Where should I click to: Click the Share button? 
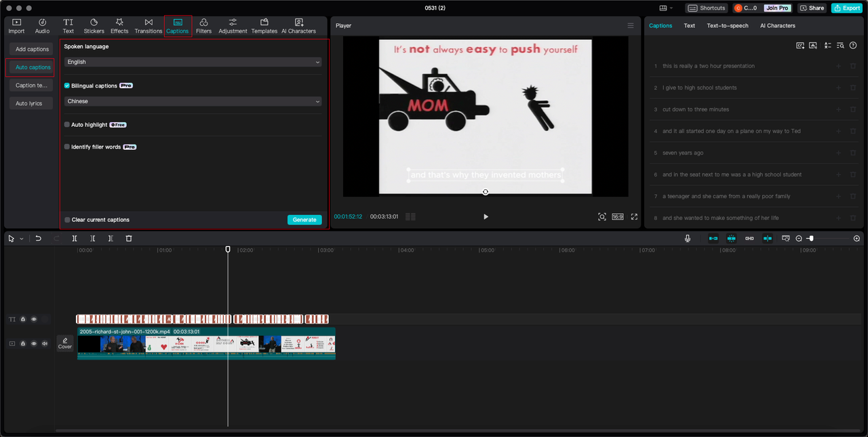click(812, 8)
